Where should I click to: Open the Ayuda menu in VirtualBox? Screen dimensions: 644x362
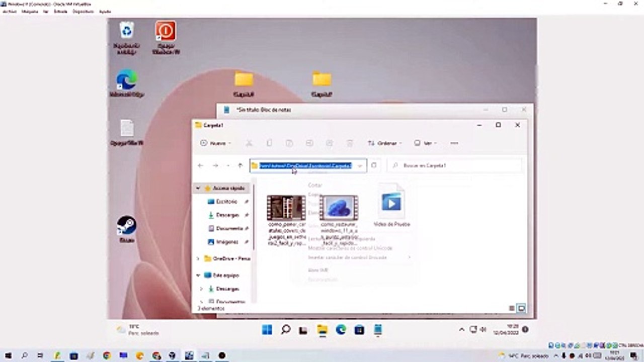click(x=105, y=11)
